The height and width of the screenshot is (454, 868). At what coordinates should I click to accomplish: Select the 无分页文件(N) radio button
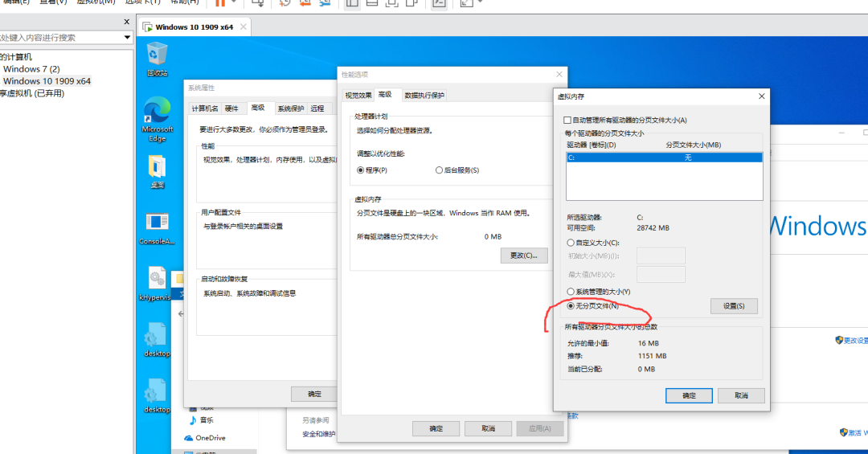tap(570, 305)
